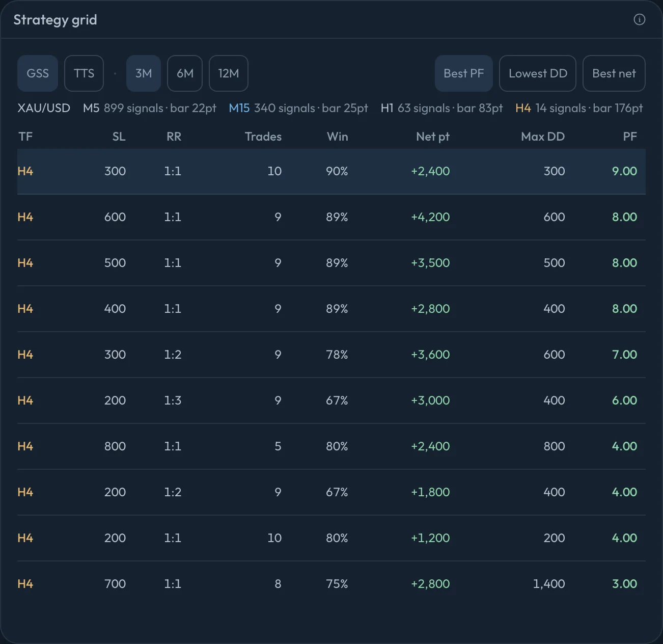Viewport: 663px width, 644px height.
Task: Click the Strategy grid title
Action: point(55,20)
